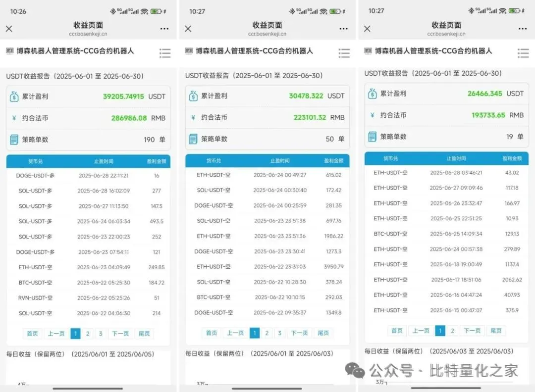This screenshot has height=392, width=535.
Task: Go to 尾页 in right phone's pagination
Action: click(496, 331)
